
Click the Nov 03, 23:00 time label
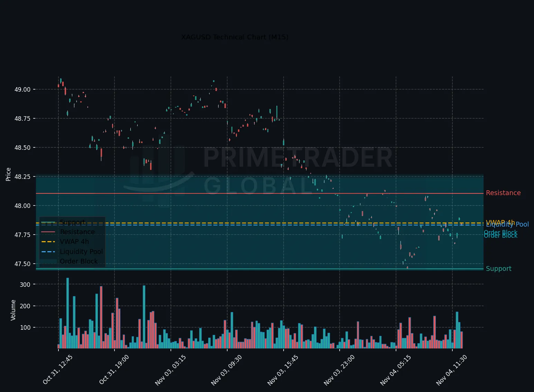(339, 370)
